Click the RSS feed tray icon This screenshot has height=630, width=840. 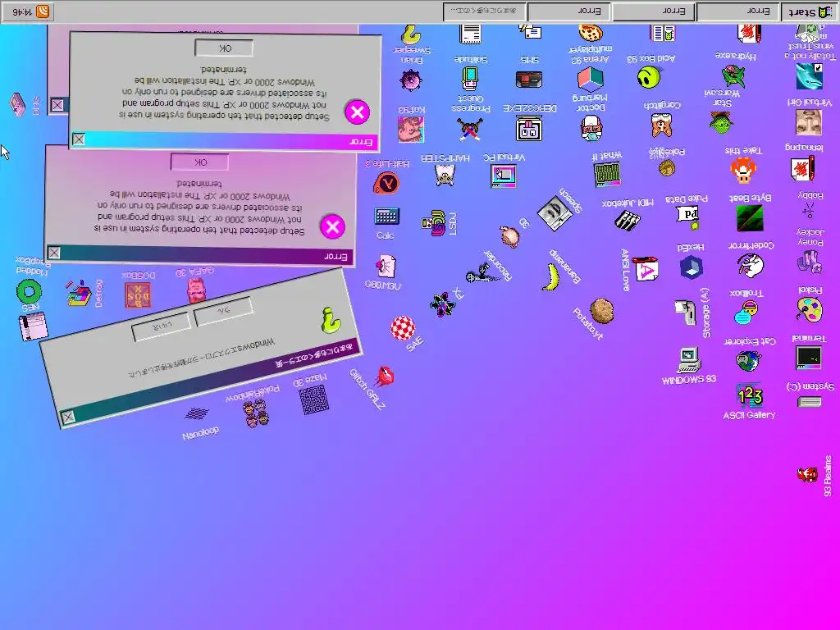point(43,11)
